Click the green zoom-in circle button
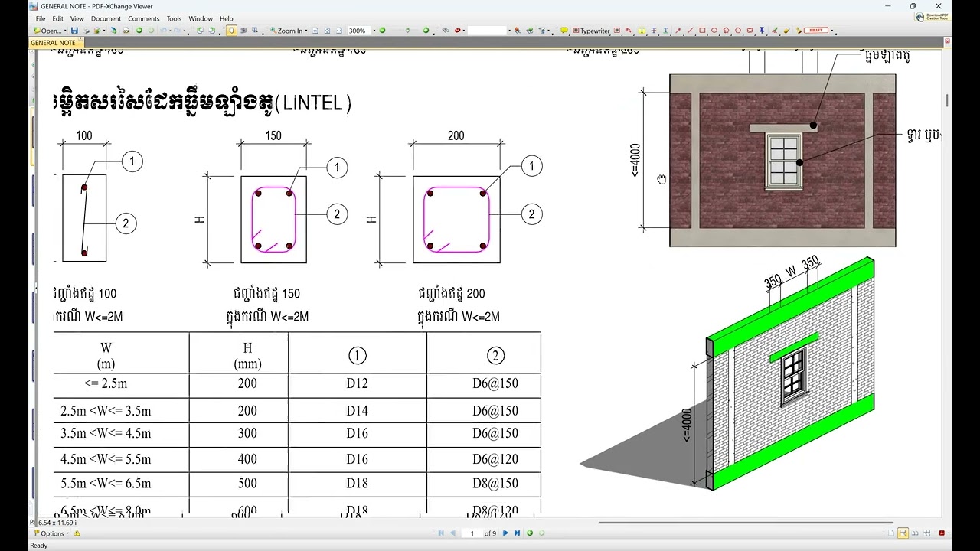The image size is (980, 551). [x=426, y=31]
